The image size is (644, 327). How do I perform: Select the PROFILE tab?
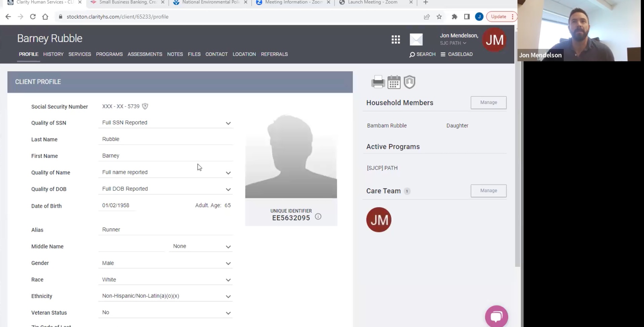coord(29,54)
